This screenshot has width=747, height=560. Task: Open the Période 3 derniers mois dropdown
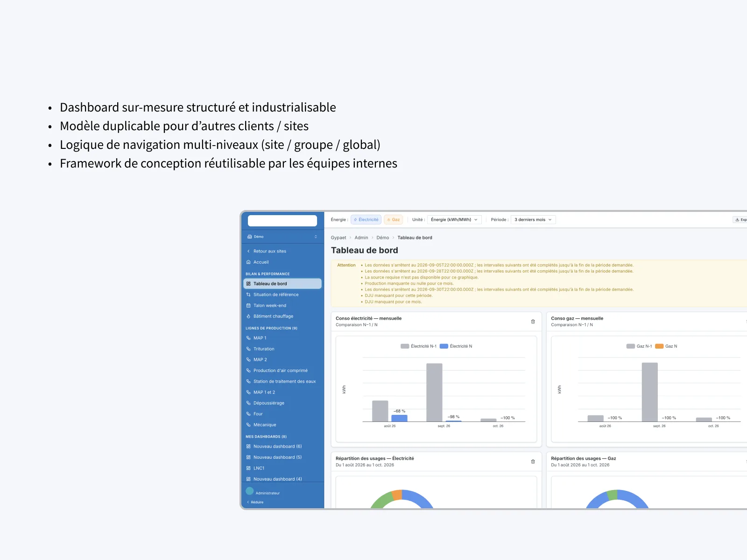click(x=533, y=220)
